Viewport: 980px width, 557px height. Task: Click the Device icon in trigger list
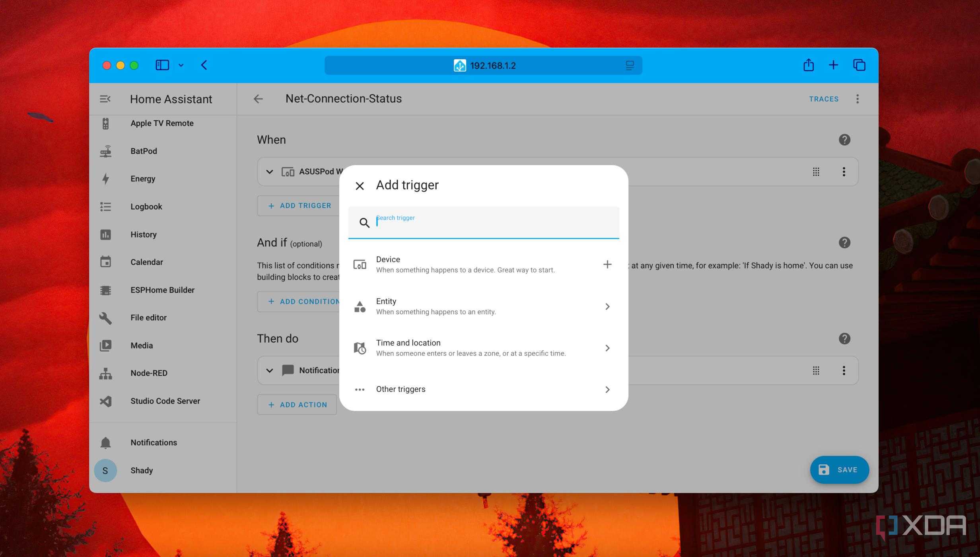coord(360,265)
